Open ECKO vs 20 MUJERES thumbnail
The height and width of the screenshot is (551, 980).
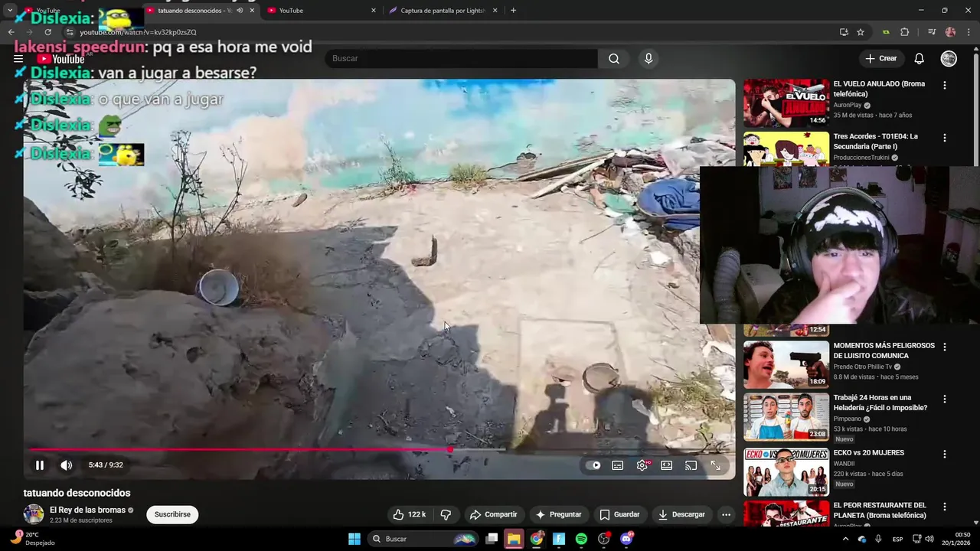click(786, 472)
